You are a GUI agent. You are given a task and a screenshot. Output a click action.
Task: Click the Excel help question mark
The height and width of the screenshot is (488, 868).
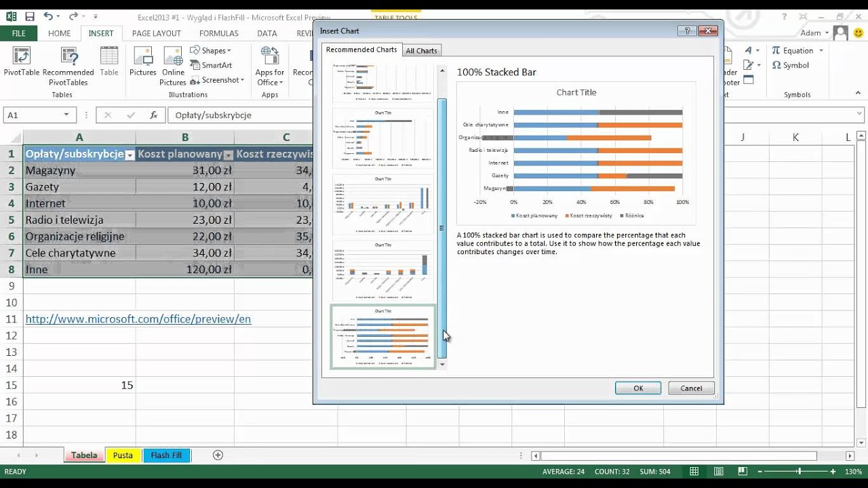point(785,16)
